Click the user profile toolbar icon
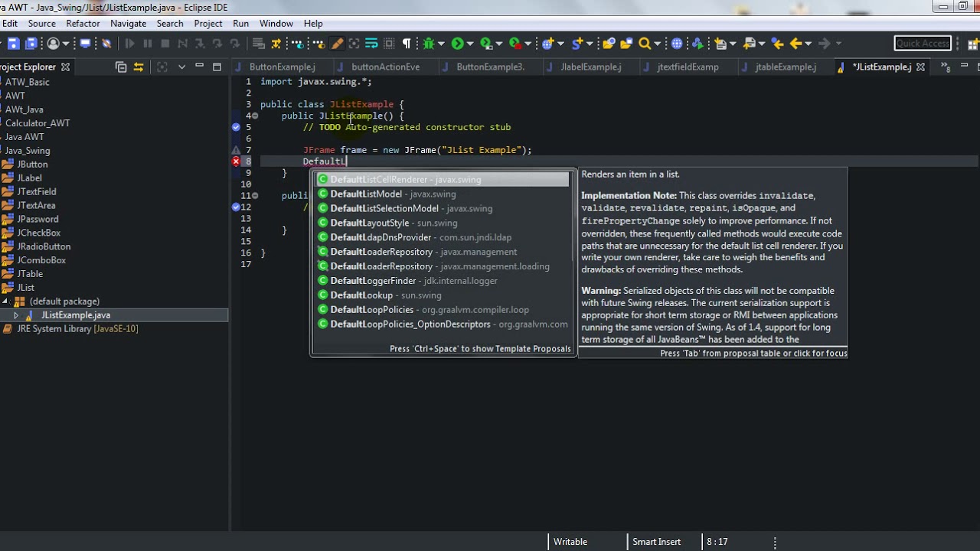980x551 pixels. click(x=54, y=44)
